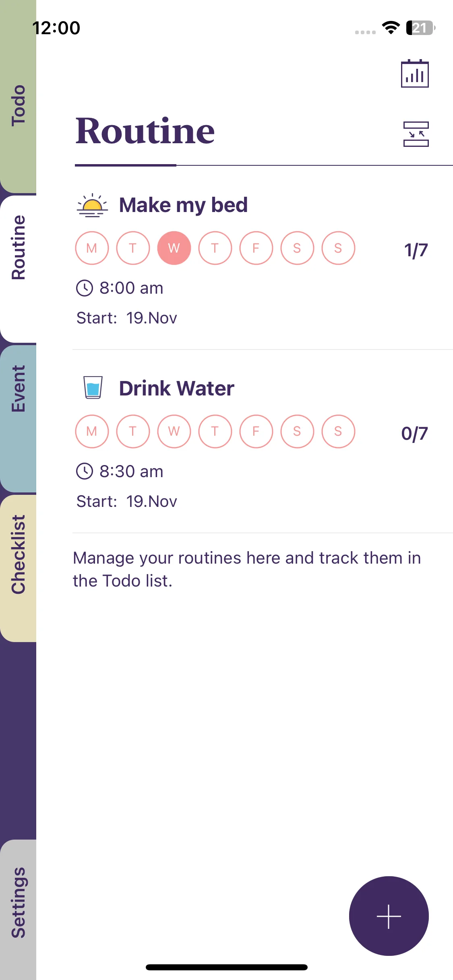The width and height of the screenshot is (453, 980).
Task: Tap the sunrise icon for Make my bed
Action: (x=93, y=205)
